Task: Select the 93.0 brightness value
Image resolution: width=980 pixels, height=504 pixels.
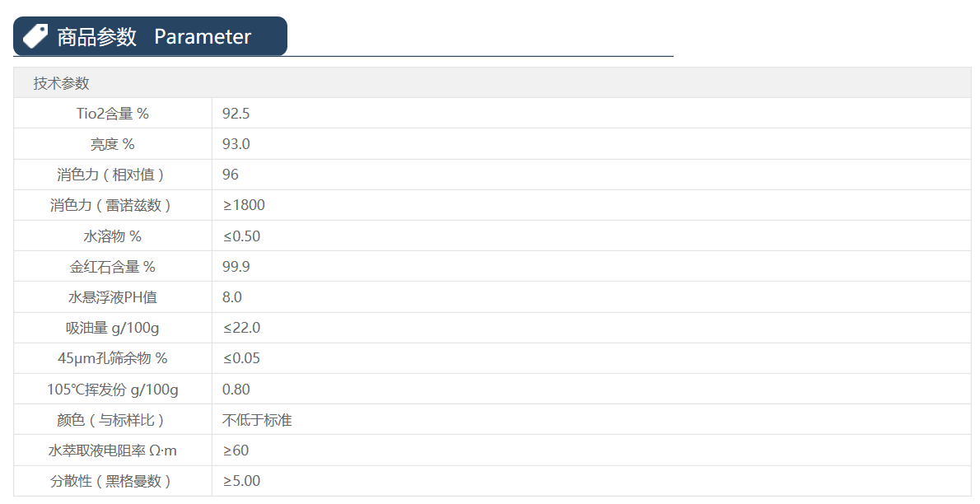Action: point(236,144)
